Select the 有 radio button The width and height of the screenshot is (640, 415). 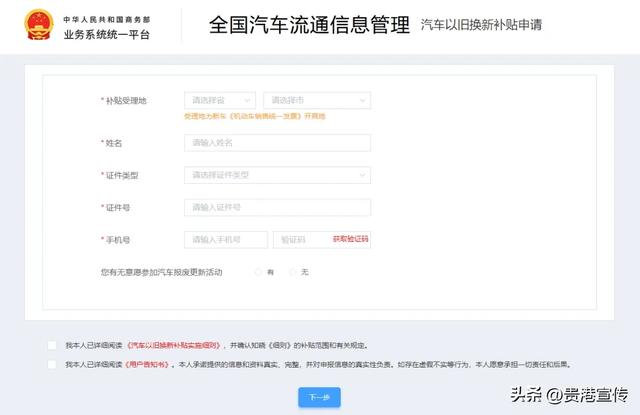point(258,272)
